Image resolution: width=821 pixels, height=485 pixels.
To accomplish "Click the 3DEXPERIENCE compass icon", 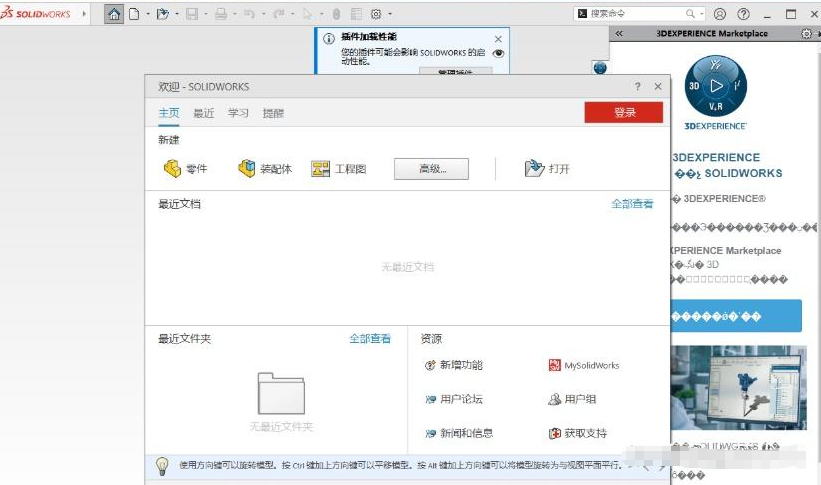I will coord(716,86).
